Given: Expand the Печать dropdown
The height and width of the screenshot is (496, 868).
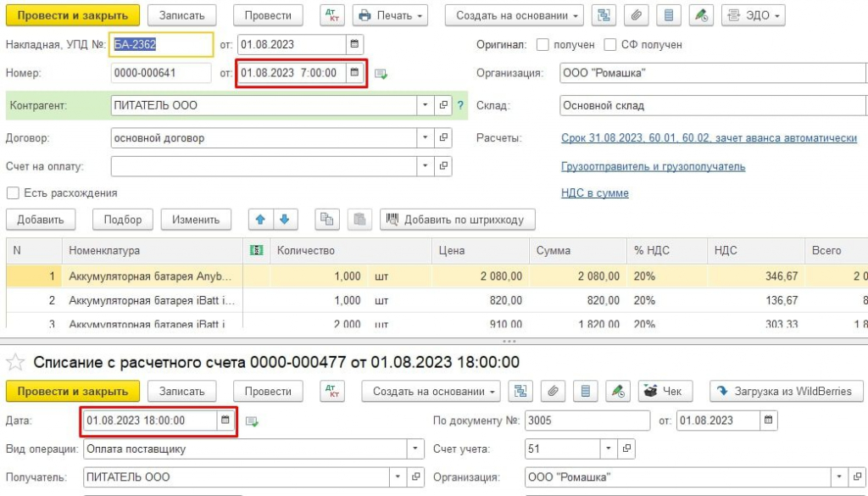Looking at the screenshot, I should pos(390,15).
